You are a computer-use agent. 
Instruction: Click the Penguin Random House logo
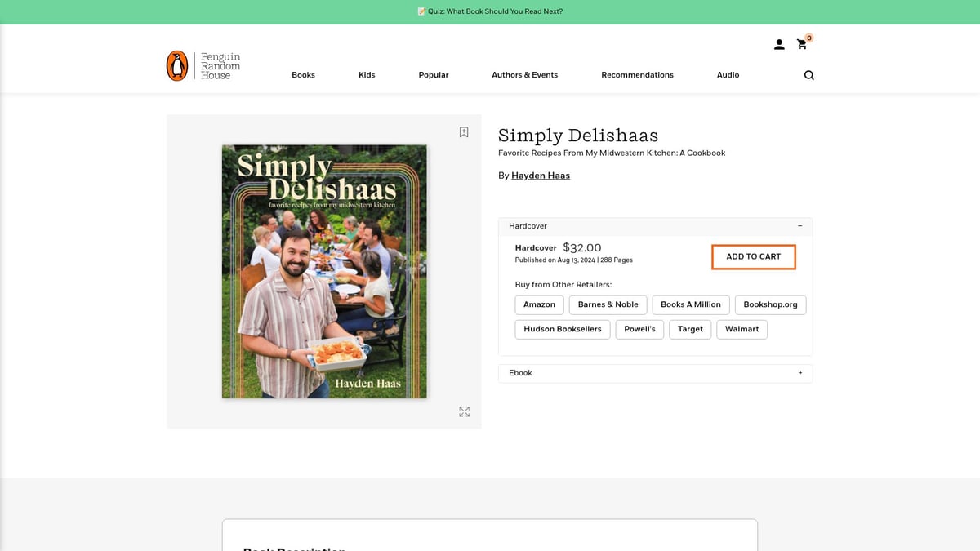tap(203, 66)
